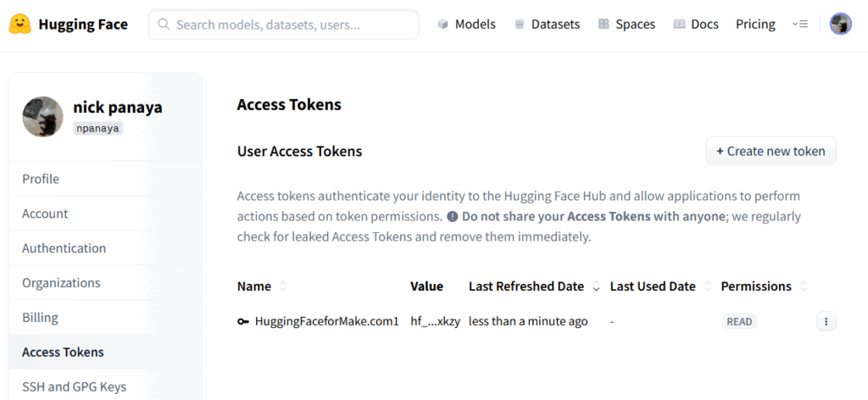This screenshot has width=868, height=400.
Task: Click the Hugging Face logo emoji
Action: 20,25
